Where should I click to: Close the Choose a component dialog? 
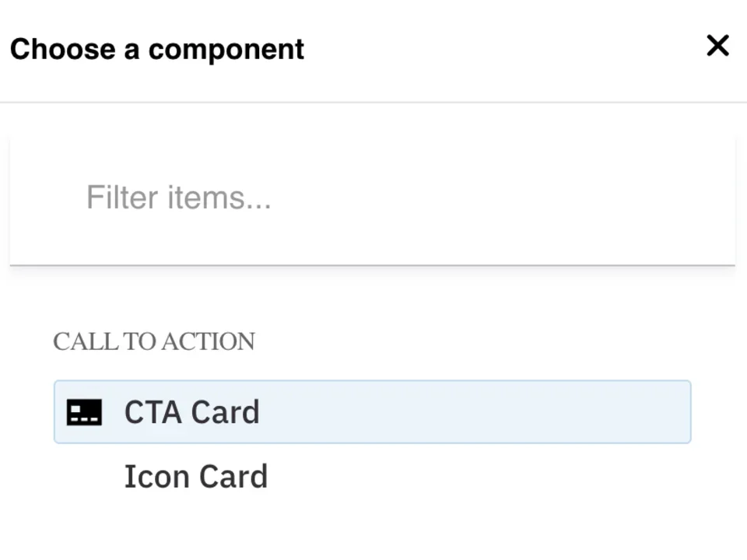pos(717,46)
